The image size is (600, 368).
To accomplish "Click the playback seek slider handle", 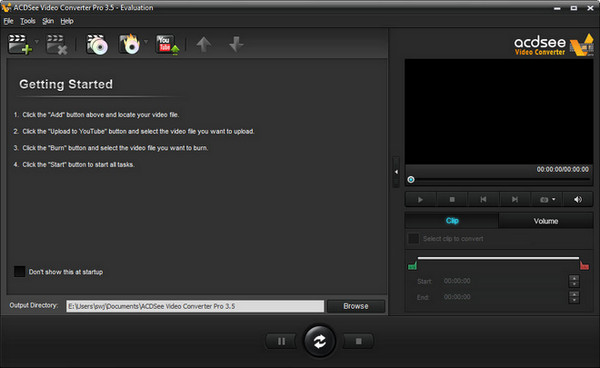I will coord(411,179).
